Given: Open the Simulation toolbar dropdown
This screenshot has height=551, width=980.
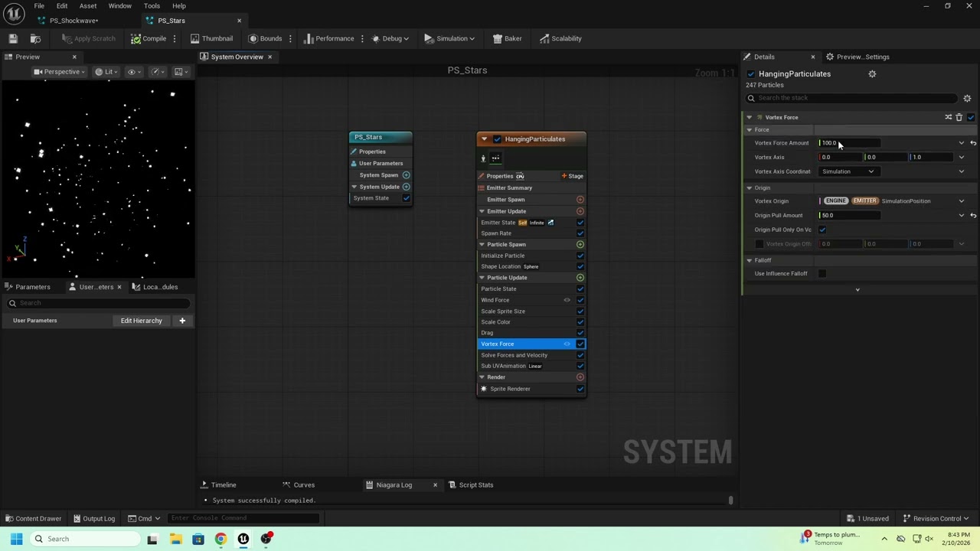Looking at the screenshot, I should click(x=450, y=38).
